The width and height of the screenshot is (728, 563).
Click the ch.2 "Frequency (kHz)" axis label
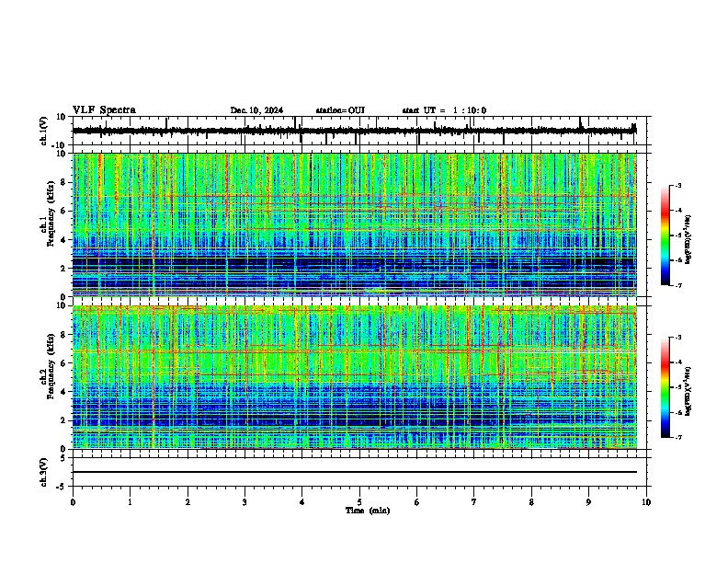click(x=51, y=366)
